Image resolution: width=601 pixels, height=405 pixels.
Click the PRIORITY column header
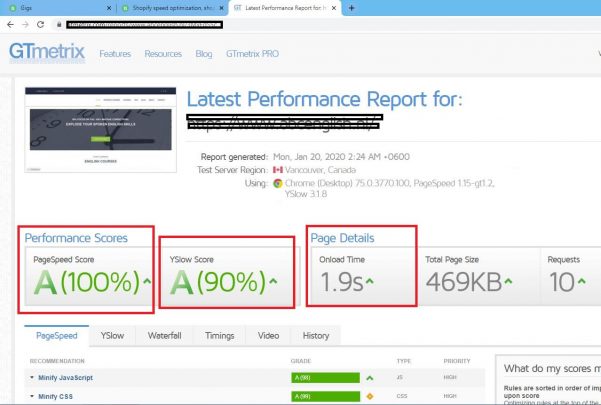coord(456,361)
